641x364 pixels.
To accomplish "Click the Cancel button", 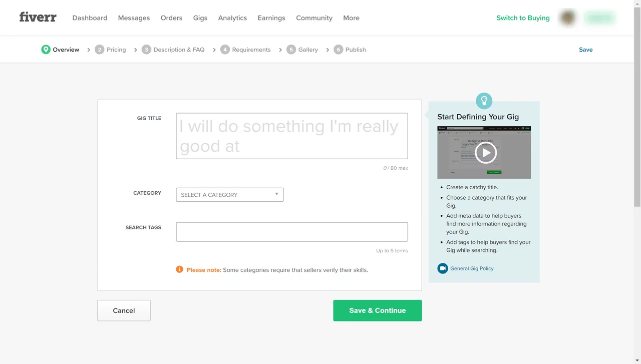I will 124,310.
